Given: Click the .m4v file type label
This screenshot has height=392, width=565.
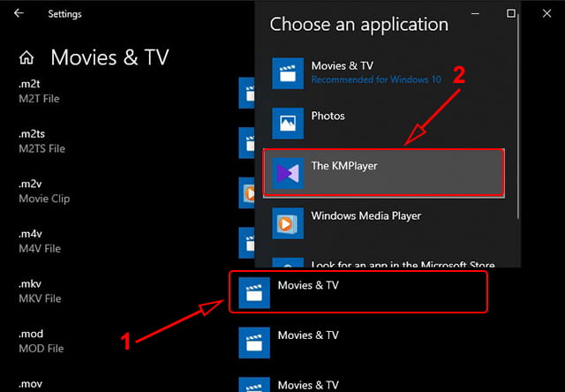Looking at the screenshot, I should (31, 234).
